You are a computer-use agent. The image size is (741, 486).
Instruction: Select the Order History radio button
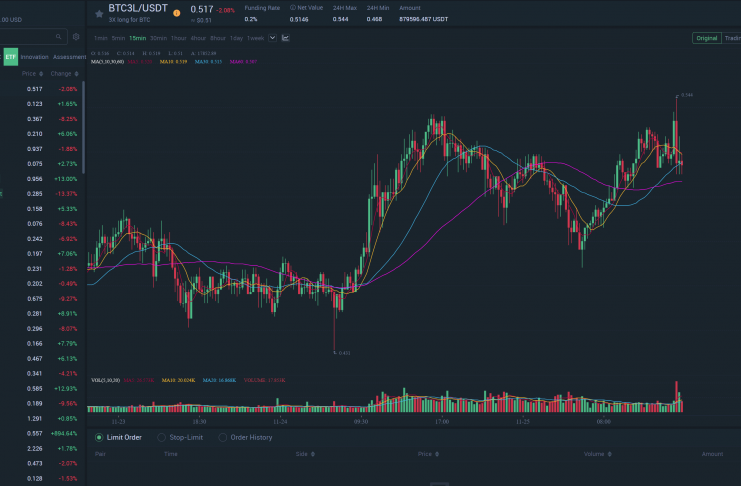(223, 437)
